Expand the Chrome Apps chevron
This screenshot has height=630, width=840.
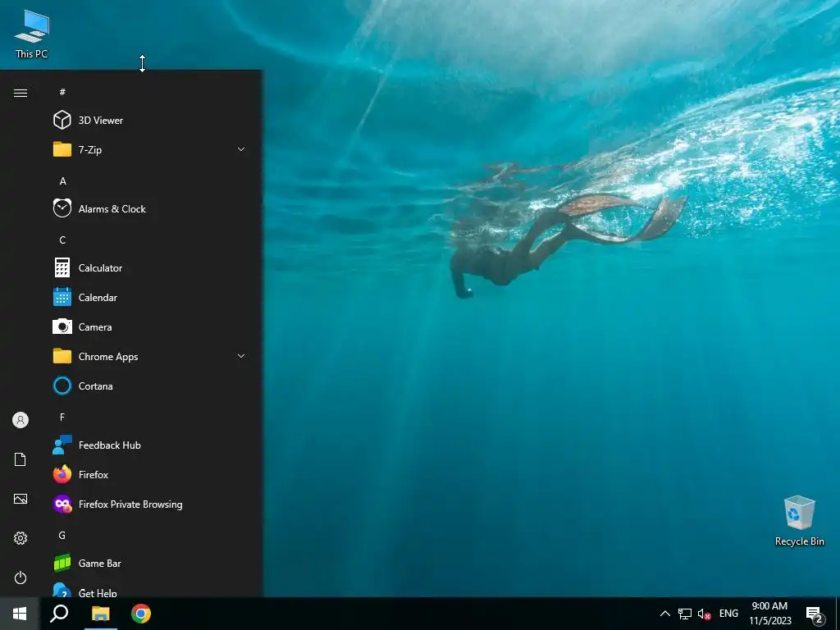(241, 356)
